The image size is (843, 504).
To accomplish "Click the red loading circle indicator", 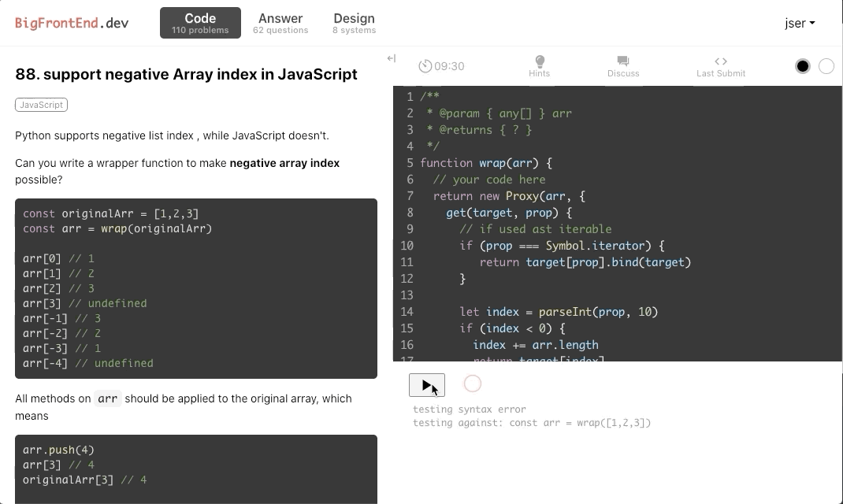I will click(x=473, y=384).
